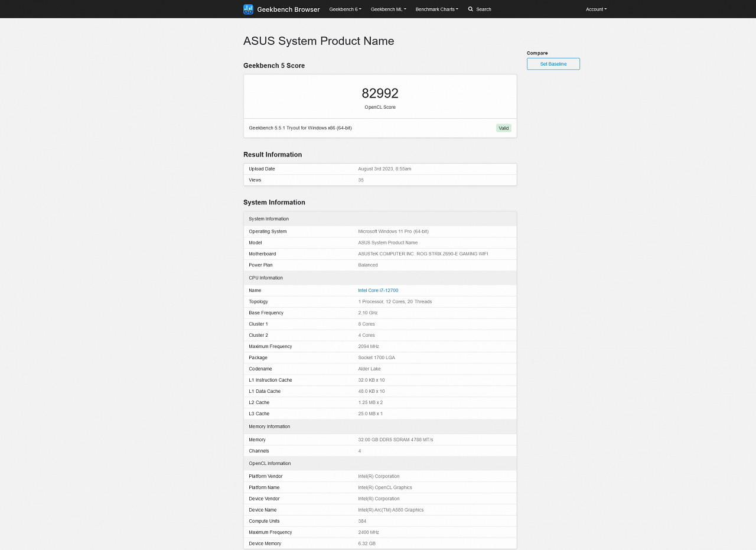Click the Topology value 12 Cores, 20 Threads
This screenshot has height=550, width=756.
[x=395, y=301]
